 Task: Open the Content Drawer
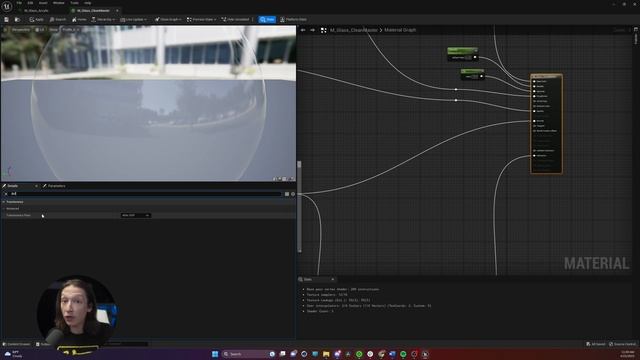(16, 344)
